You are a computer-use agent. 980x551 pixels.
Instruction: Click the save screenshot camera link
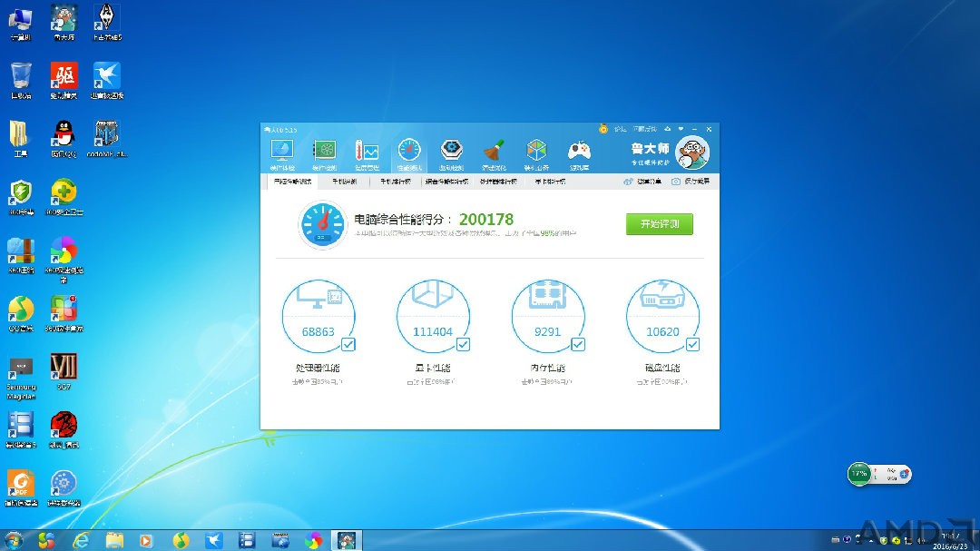pos(691,182)
